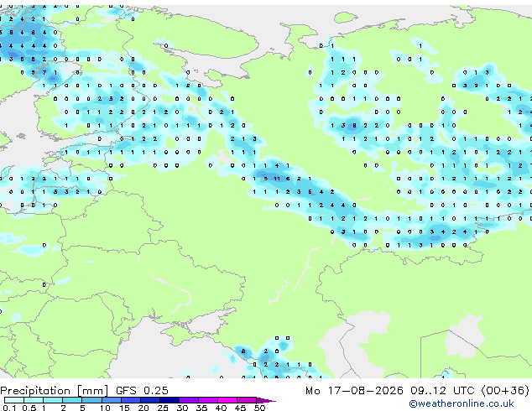Select the 1–2 mm legend color segment

coord(53,400)
